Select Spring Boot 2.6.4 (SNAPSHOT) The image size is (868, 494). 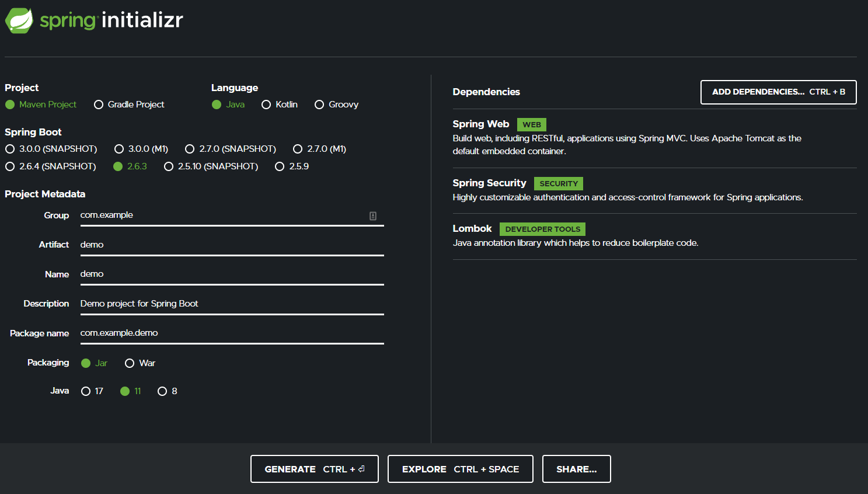[x=51, y=166]
